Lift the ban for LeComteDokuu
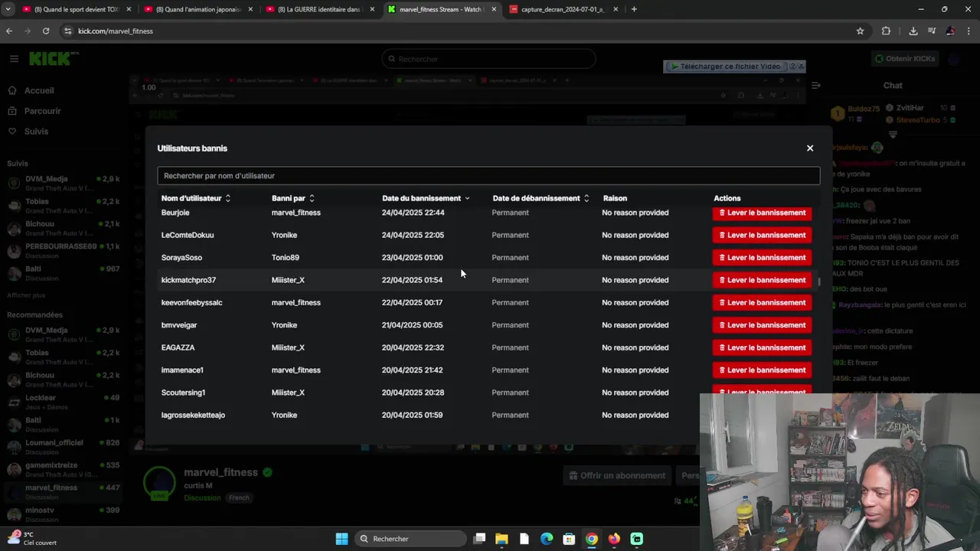Screen dimensions: 980x551 click(762, 235)
